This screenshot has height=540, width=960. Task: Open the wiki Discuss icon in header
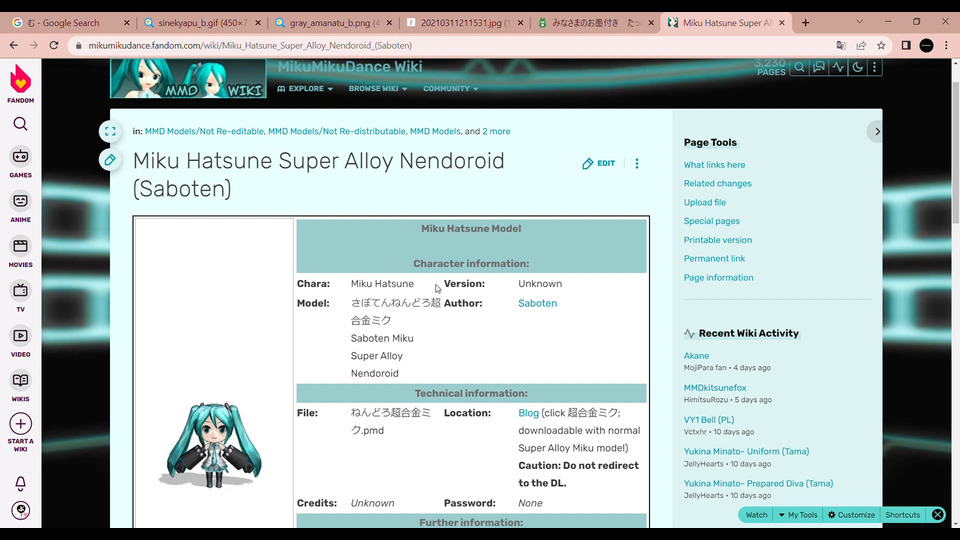pos(819,67)
